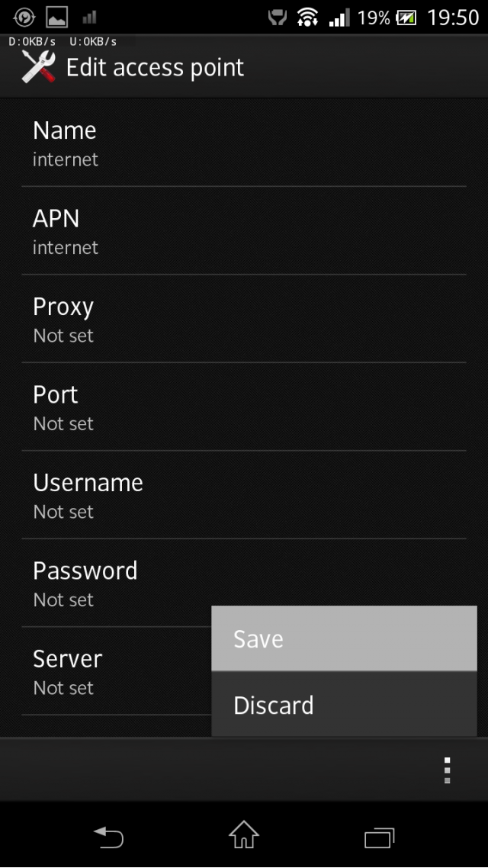Tap the Android back navigation button
The height and width of the screenshot is (868, 488).
click(108, 835)
